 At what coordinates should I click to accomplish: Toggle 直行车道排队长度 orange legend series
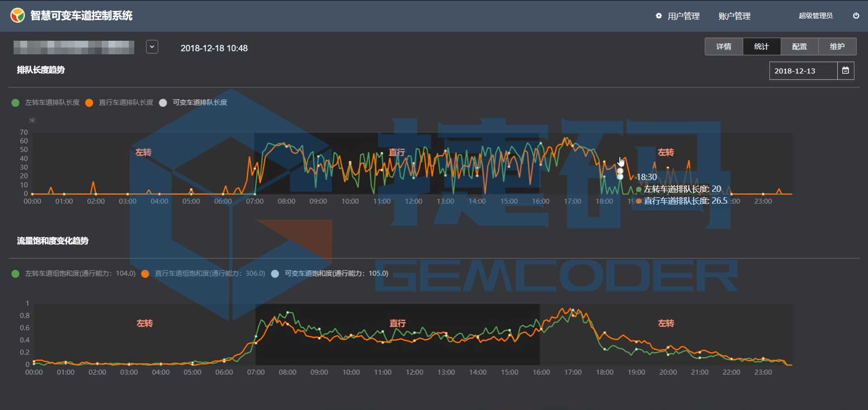pos(120,103)
